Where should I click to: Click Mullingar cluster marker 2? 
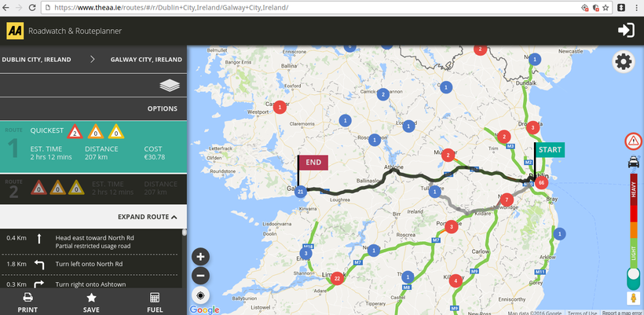448,156
